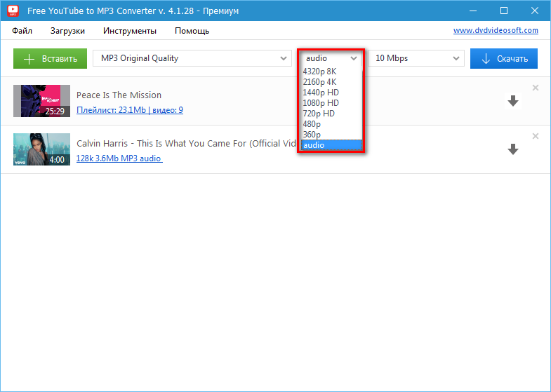Open the Инструменты menu
Viewport: 551px width, 392px height.
[130, 31]
